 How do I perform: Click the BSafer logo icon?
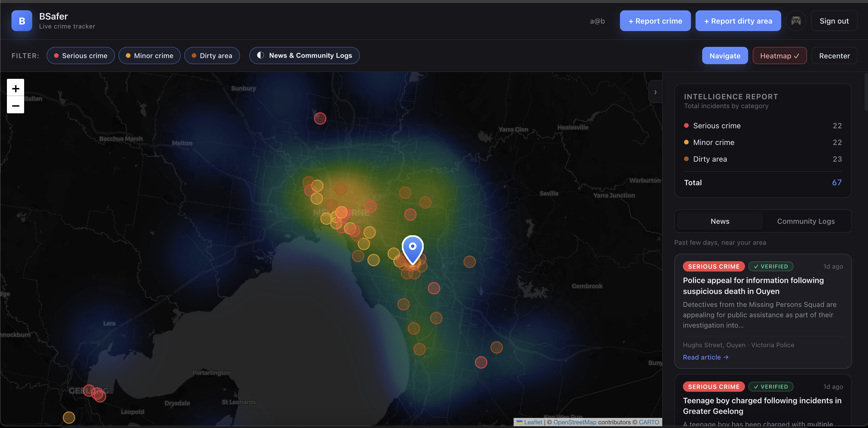(22, 21)
